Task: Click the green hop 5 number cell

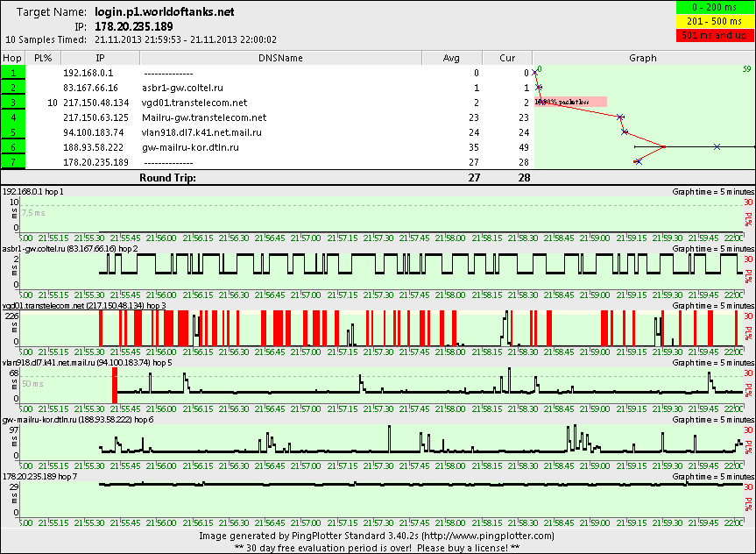Action: (x=14, y=132)
